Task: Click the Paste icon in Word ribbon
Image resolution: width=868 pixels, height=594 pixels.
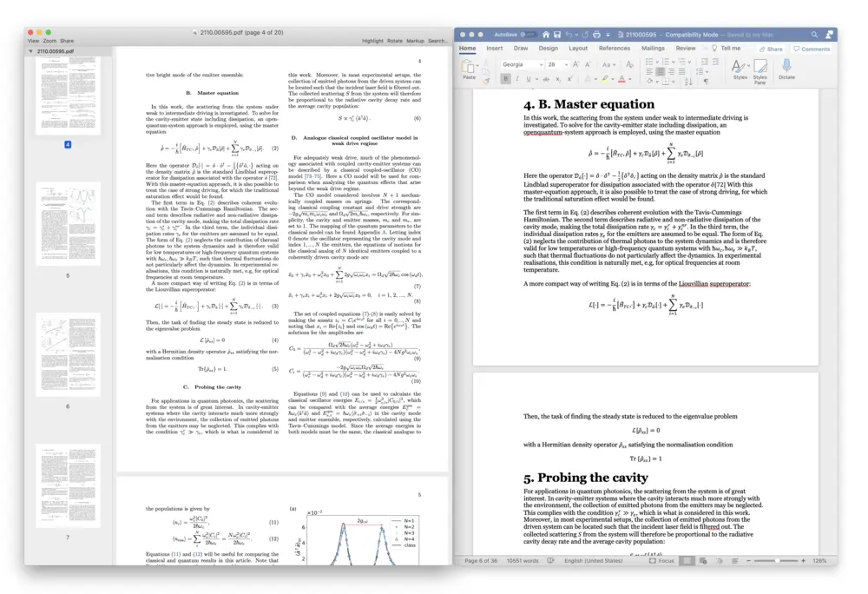Action: (x=469, y=68)
